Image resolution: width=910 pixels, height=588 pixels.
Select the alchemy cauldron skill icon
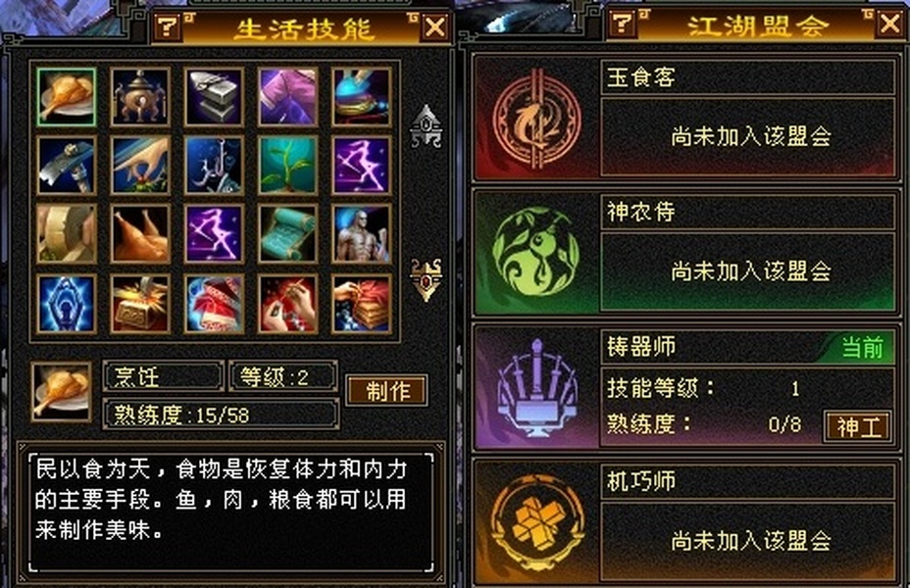[x=140, y=97]
